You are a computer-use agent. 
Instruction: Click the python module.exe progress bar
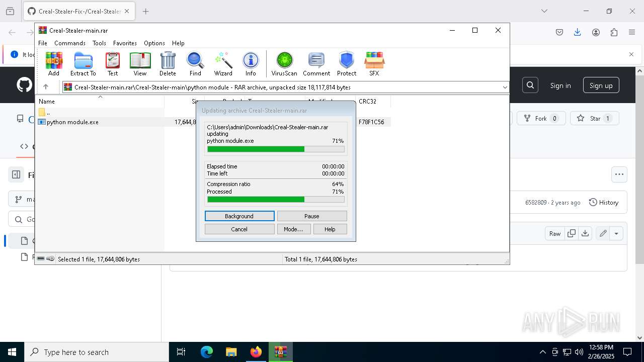tap(276, 149)
